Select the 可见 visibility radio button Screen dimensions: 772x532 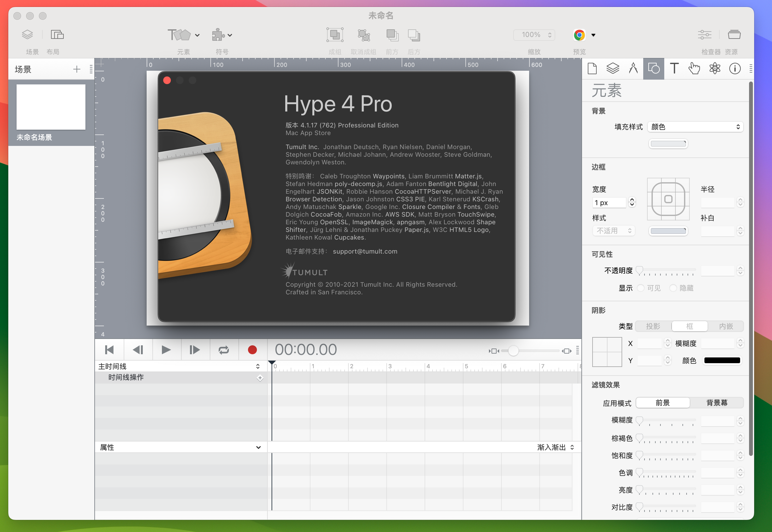pyautogui.click(x=640, y=288)
